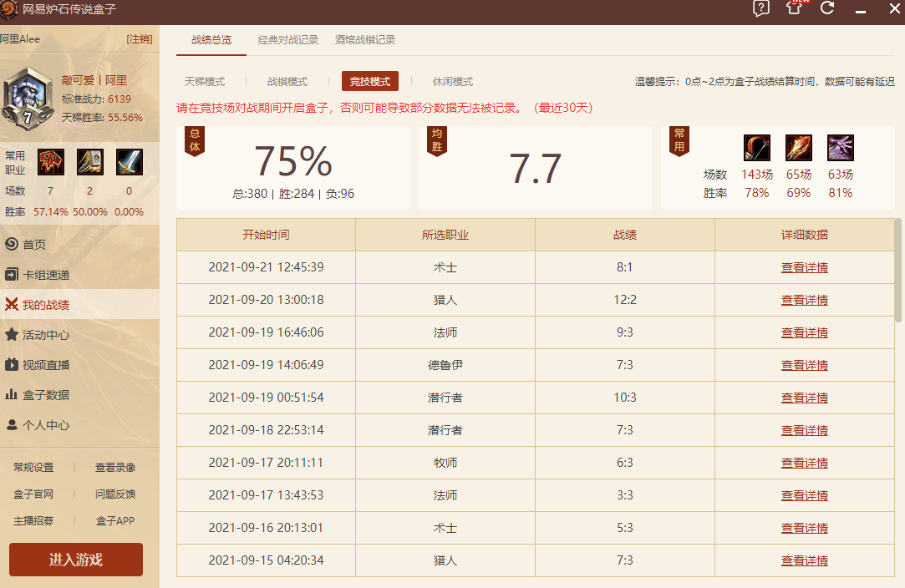This screenshot has height=588, width=905.
Task: Click the player name 敲可爱 | 阿里
Action: (94, 80)
